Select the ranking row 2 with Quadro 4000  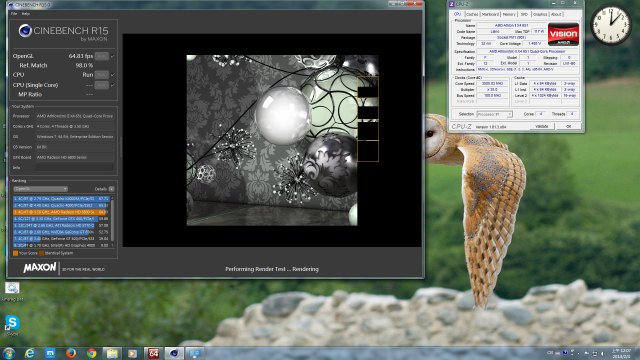tap(61, 205)
